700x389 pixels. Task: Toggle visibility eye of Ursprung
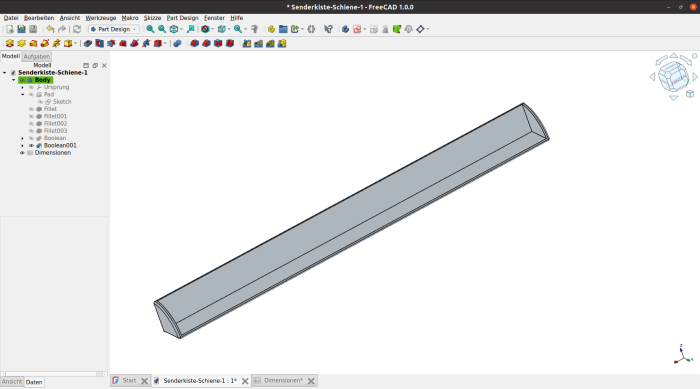pyautogui.click(x=31, y=87)
